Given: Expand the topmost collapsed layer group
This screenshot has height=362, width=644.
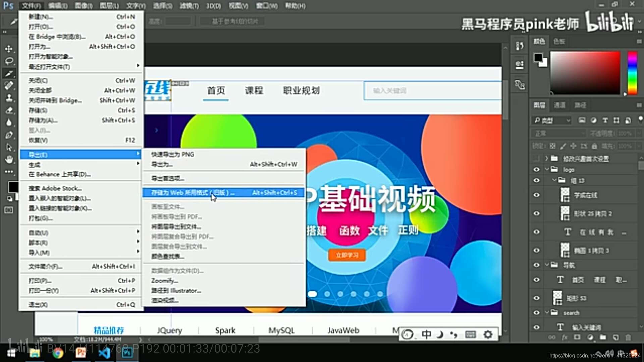Looking at the screenshot, I should [546, 158].
